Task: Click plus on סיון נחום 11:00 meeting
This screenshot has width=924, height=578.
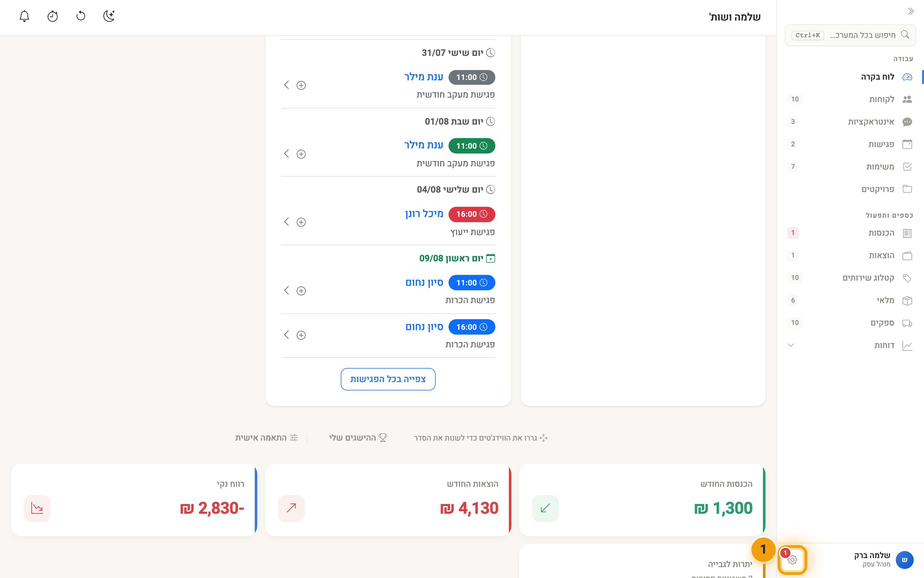Action: (301, 291)
